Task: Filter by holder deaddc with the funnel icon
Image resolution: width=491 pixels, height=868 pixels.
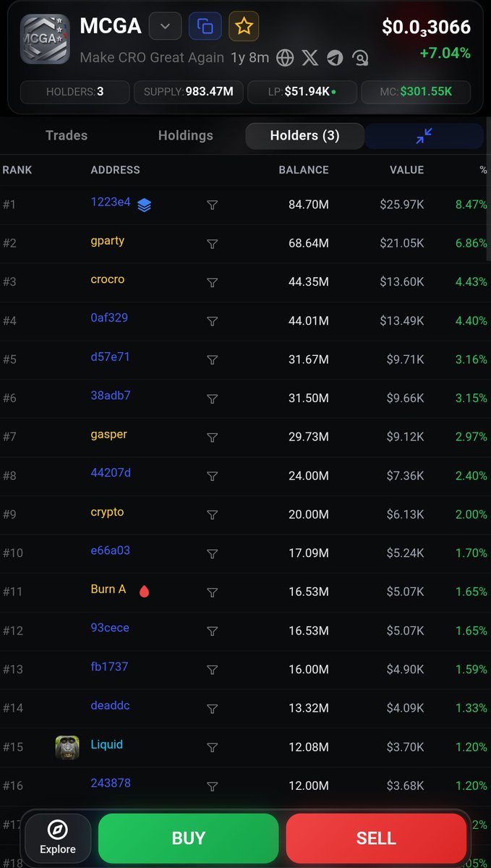Action: pos(212,708)
